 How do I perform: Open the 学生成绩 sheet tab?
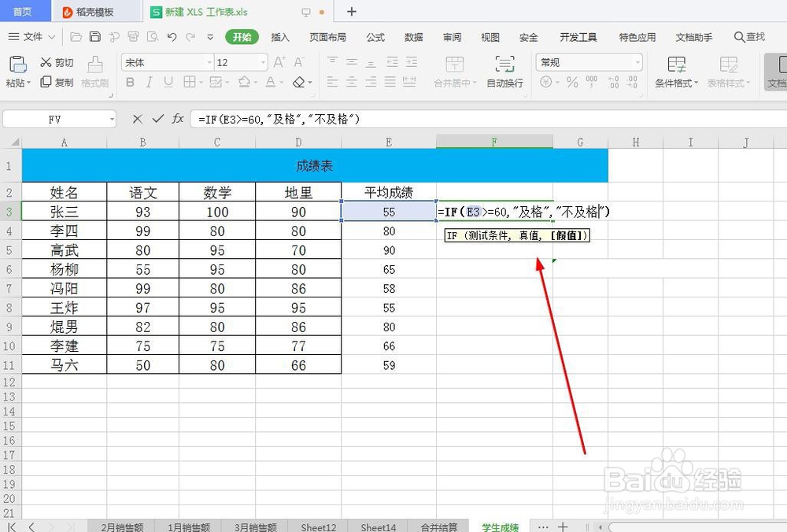[500, 526]
